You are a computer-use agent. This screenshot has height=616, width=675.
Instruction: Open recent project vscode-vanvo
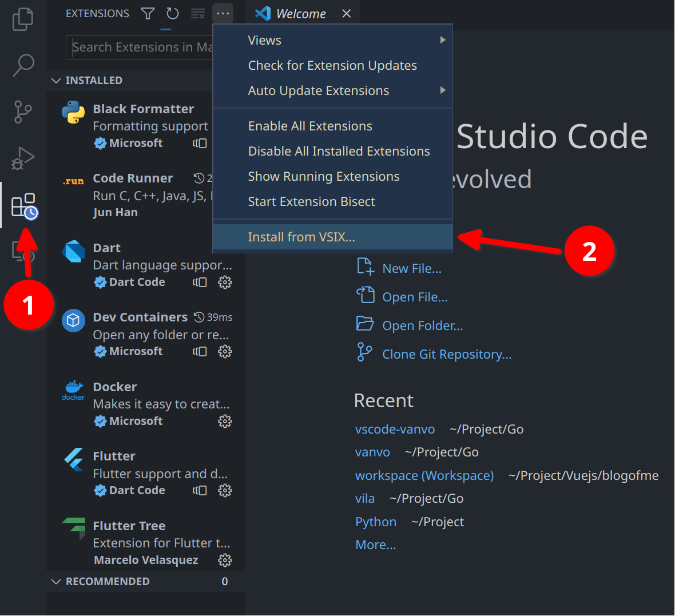(x=395, y=430)
